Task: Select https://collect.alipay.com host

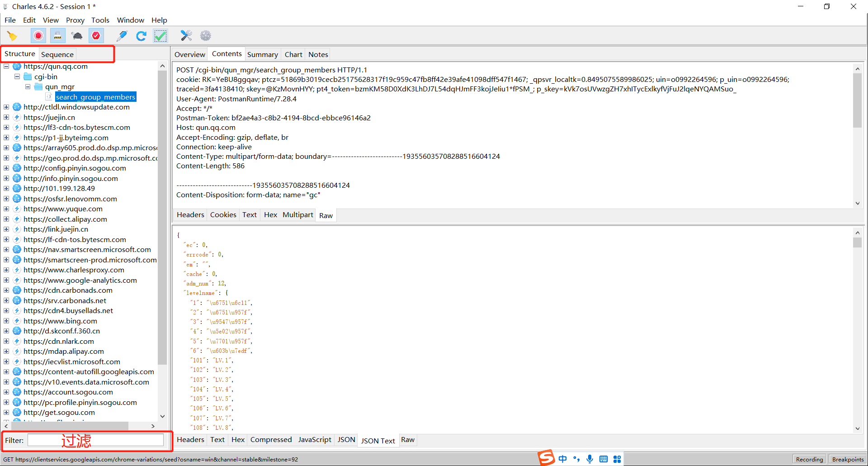Action: pyautogui.click(x=66, y=219)
